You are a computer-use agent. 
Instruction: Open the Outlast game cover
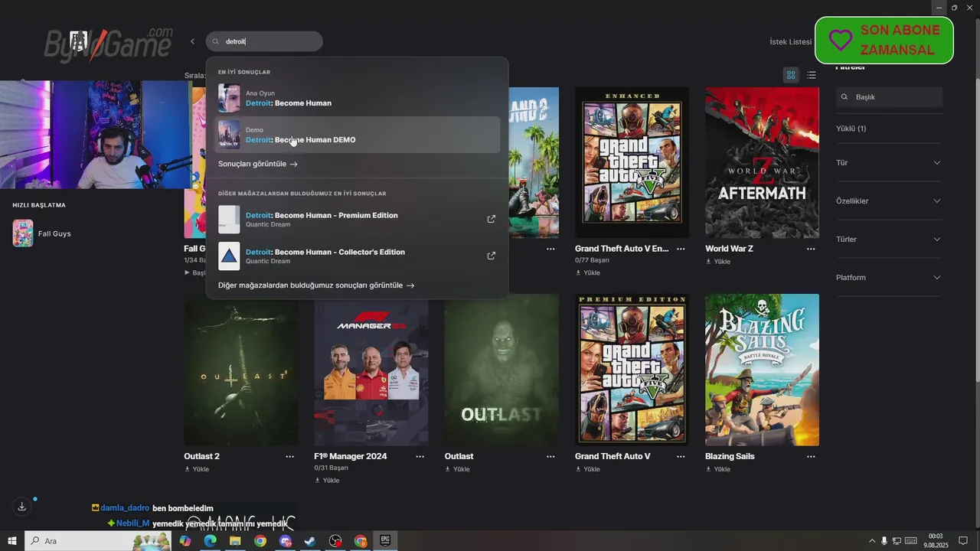[x=501, y=370]
